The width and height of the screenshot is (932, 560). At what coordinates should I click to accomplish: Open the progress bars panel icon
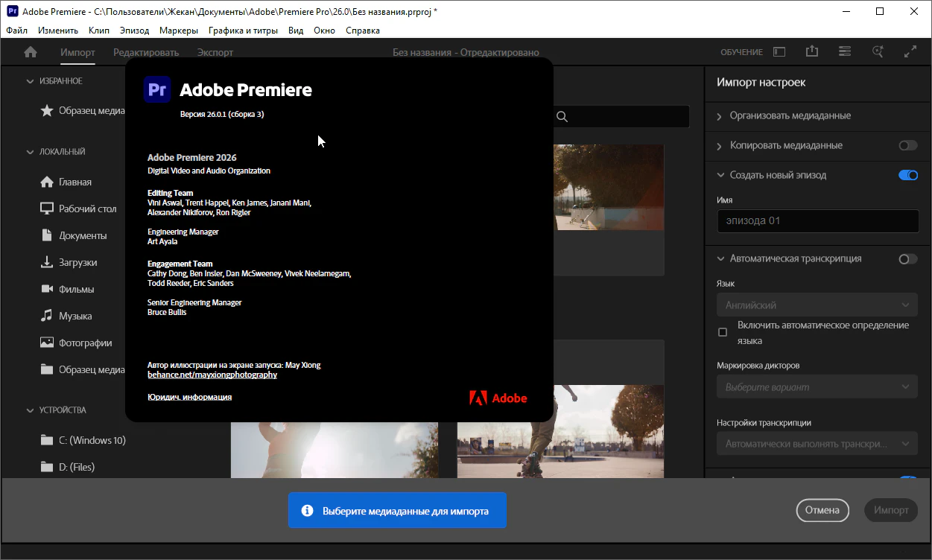844,51
